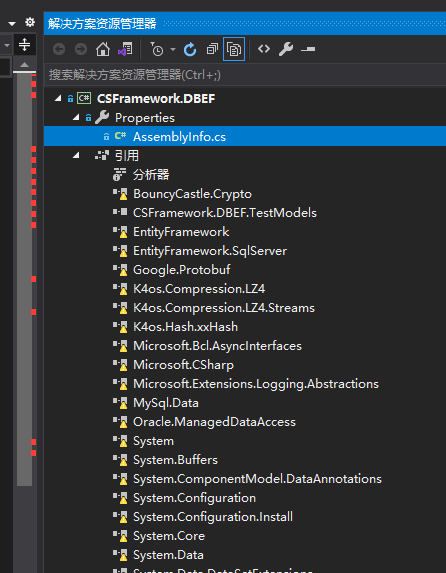The width and height of the screenshot is (446, 573).
Task: Click the Forward navigation arrow in Solution Explorer
Action: (81, 49)
